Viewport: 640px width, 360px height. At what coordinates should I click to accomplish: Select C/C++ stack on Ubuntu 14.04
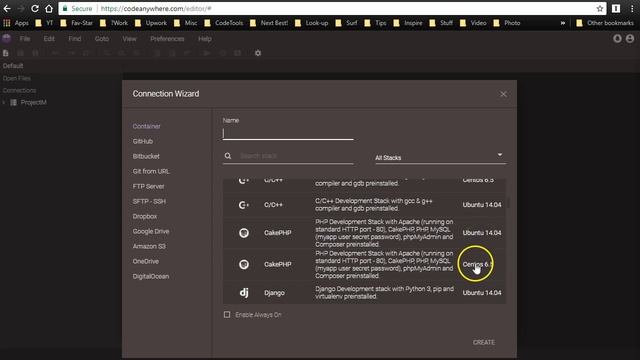(364, 205)
